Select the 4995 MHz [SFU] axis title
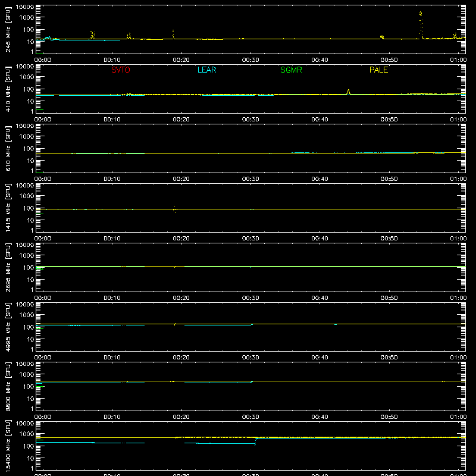The width and height of the screenshot is (476, 476). click(8, 327)
